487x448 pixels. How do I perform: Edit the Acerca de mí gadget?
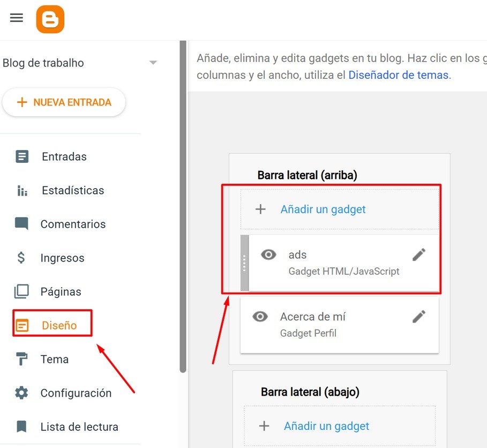419,317
